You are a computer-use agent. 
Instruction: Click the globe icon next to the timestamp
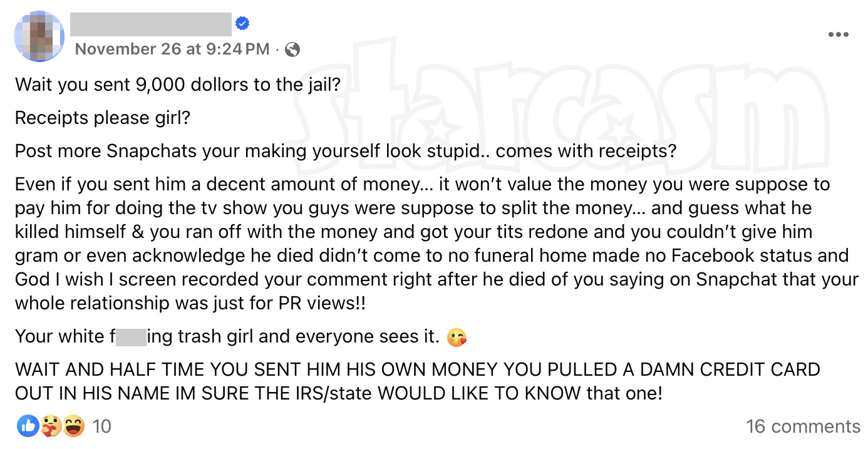[294, 49]
